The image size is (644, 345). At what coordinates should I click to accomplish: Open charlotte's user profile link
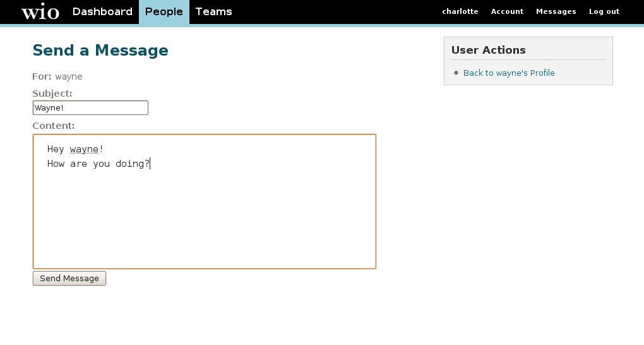(460, 11)
